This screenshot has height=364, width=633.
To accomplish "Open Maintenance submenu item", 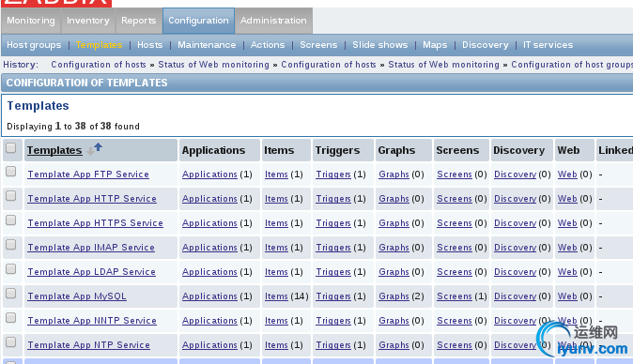I will point(207,45).
